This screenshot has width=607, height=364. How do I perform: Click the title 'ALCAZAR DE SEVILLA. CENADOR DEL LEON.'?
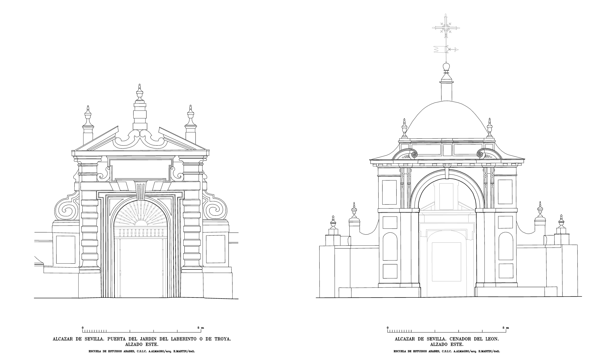447,339
